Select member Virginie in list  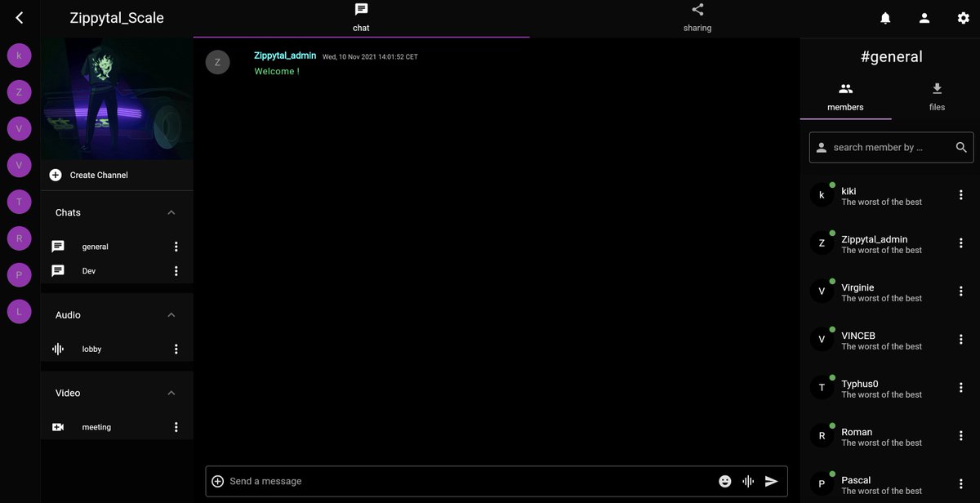[890, 292]
